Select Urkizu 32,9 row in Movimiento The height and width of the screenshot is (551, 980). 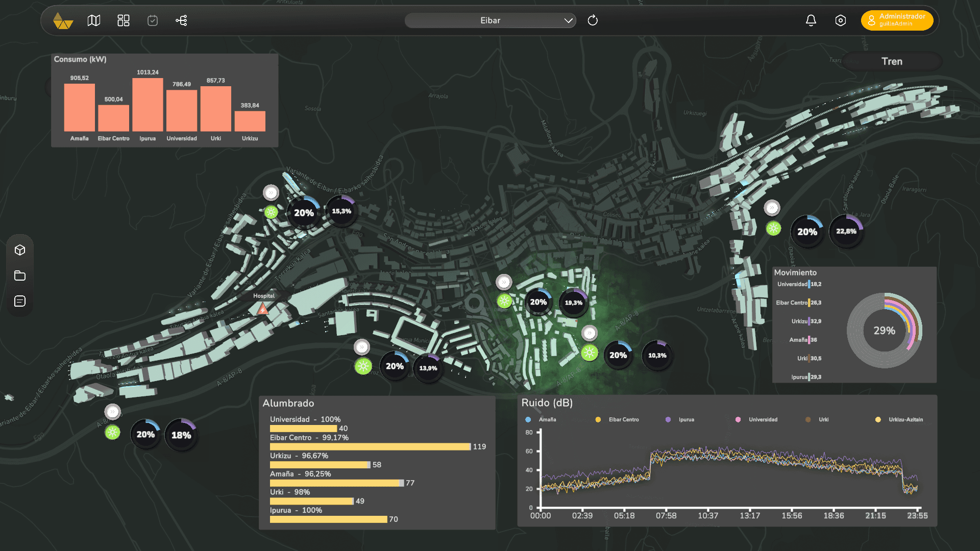pyautogui.click(x=806, y=321)
